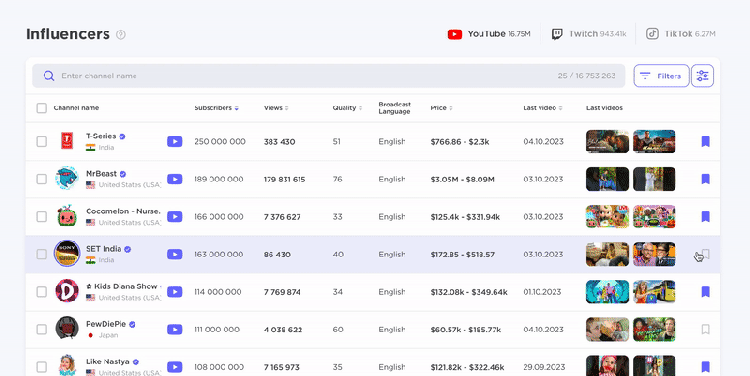Check the Kids Diana Show row checkbox
The image size is (750, 376).
click(42, 292)
